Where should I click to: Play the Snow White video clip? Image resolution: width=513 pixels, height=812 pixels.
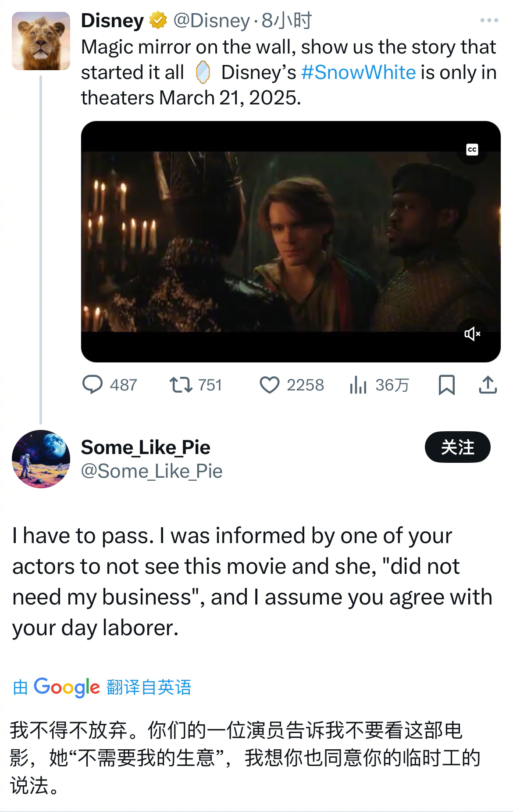click(x=291, y=242)
